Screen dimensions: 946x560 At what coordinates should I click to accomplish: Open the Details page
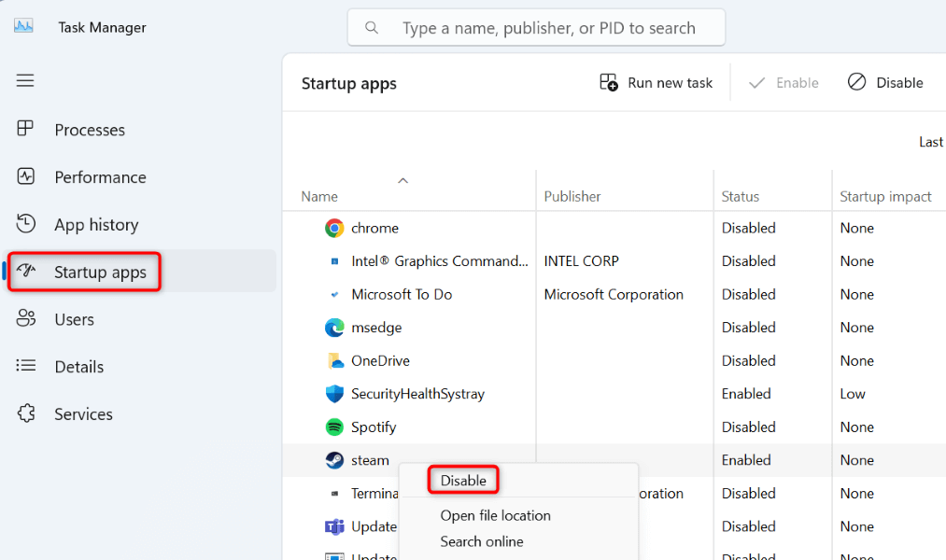pos(78,367)
